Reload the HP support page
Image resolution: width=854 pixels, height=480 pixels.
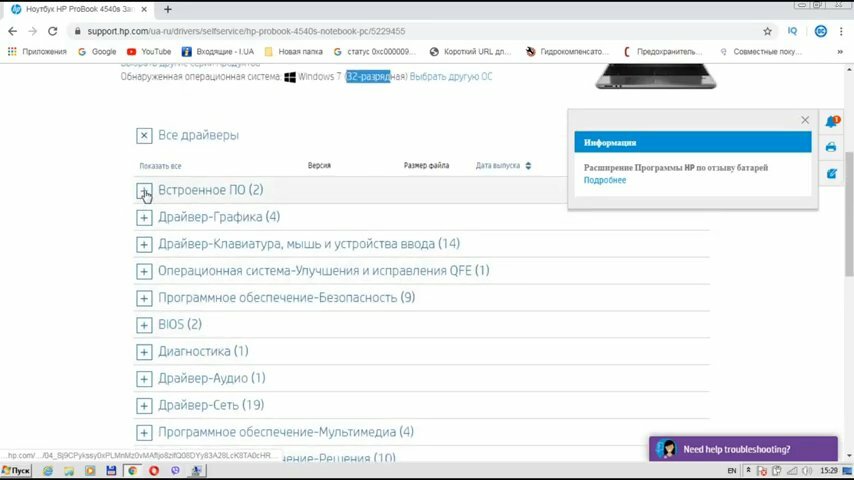tap(52, 31)
